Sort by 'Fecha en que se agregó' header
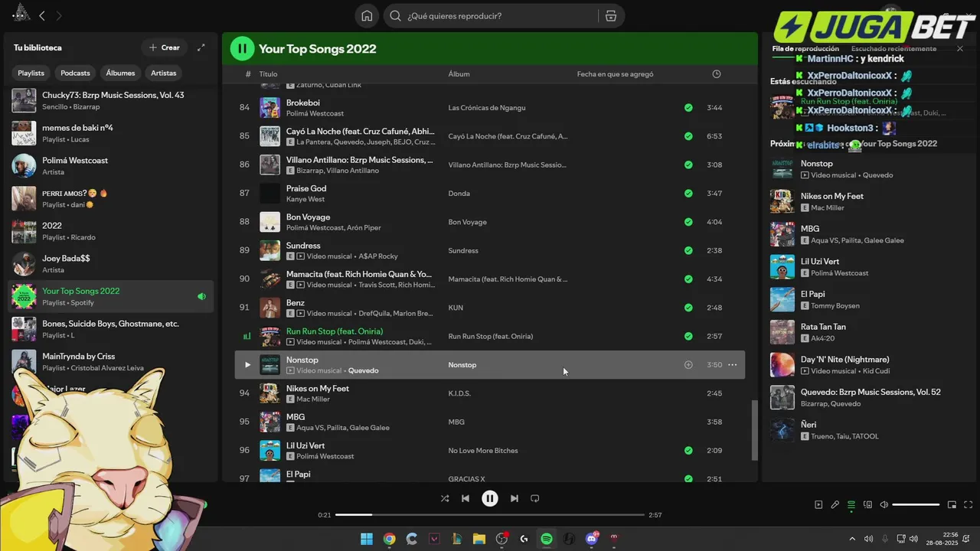This screenshot has width=980, height=551. [x=616, y=74]
